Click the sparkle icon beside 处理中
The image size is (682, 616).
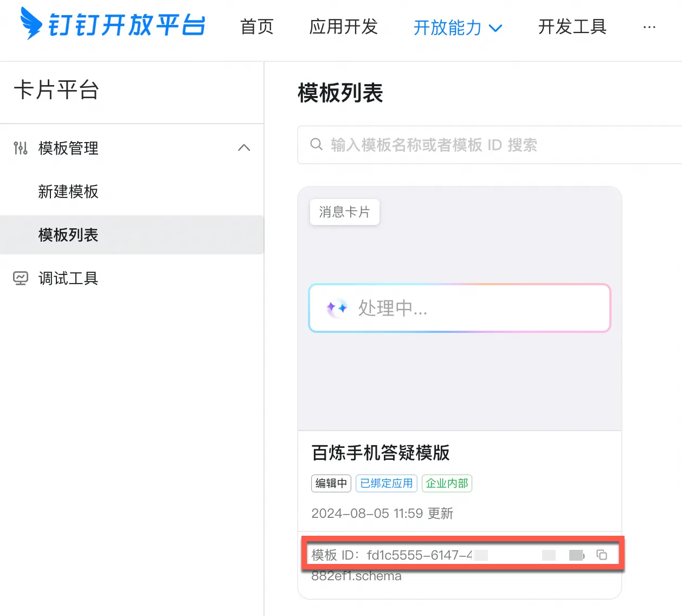(337, 308)
